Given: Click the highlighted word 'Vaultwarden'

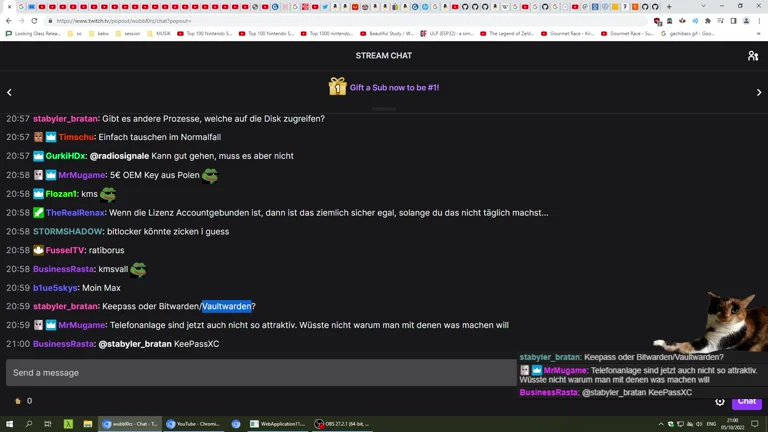Looking at the screenshot, I should click(x=226, y=306).
